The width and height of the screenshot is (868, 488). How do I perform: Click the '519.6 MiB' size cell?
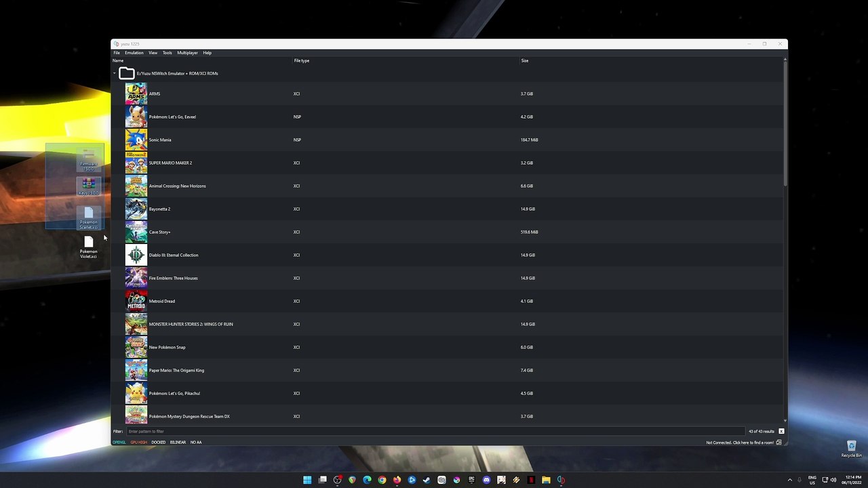529,232
